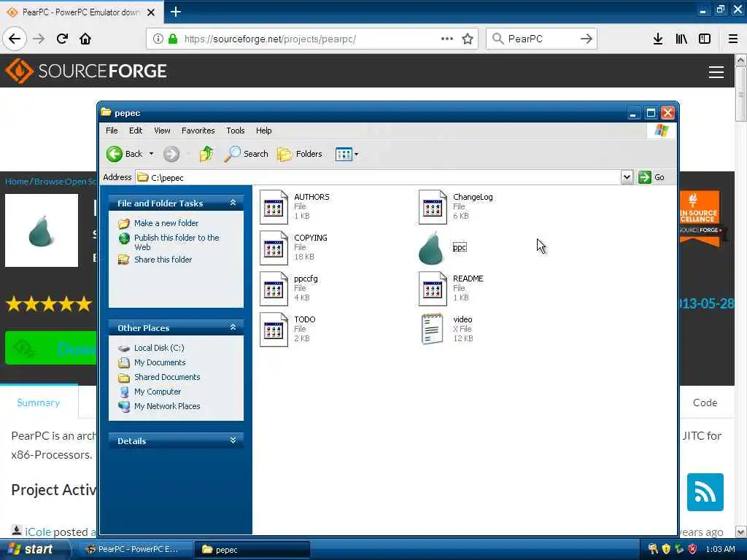747x560 pixels.
Task: Select the README file icon
Action: 433,289
